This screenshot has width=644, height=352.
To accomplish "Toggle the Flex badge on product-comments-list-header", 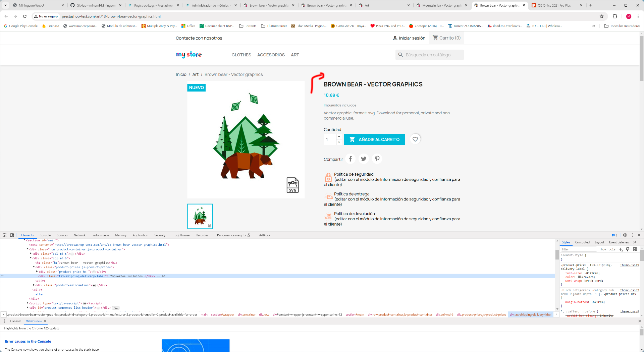I will click(x=116, y=308).
